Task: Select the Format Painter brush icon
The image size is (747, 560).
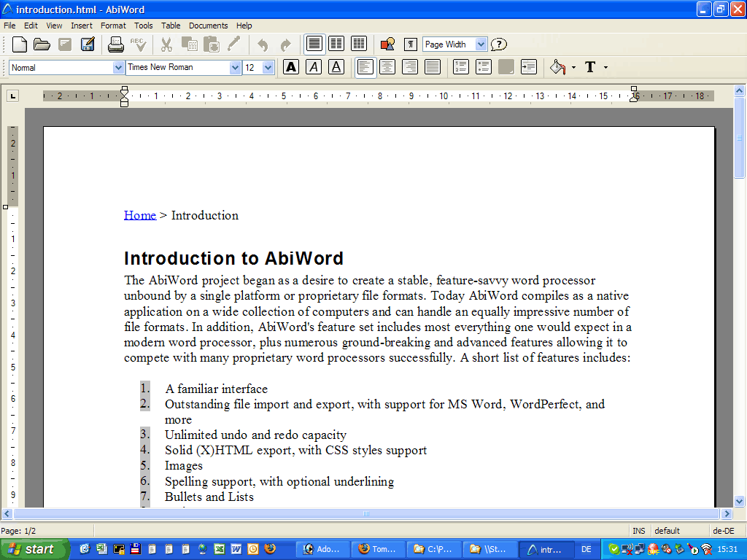Action: [x=234, y=44]
